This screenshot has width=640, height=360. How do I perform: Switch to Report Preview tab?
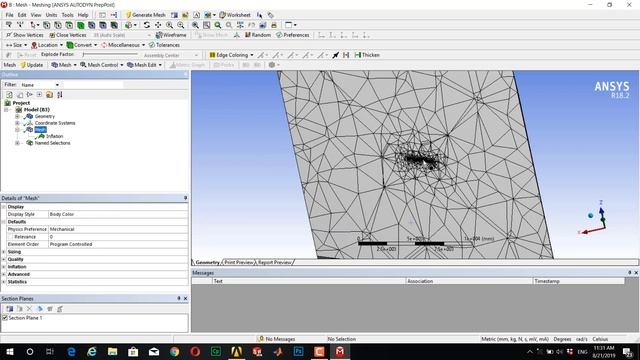click(x=275, y=262)
